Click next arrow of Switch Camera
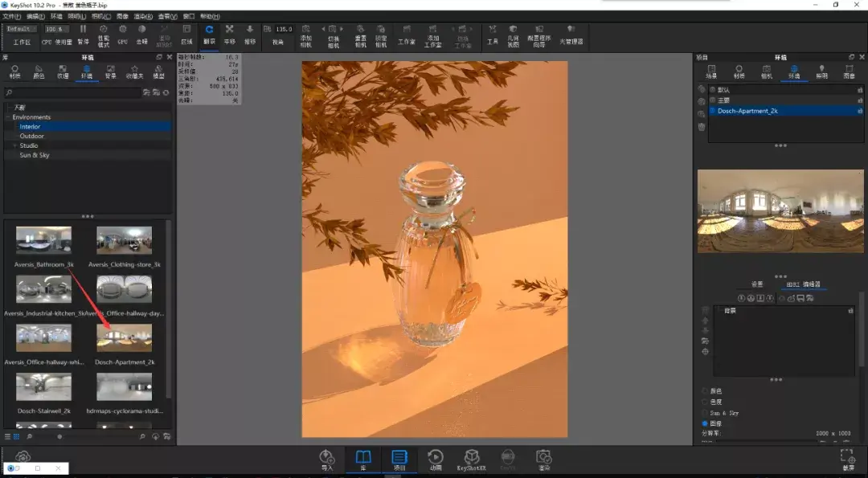The width and height of the screenshot is (868, 478). click(x=342, y=29)
